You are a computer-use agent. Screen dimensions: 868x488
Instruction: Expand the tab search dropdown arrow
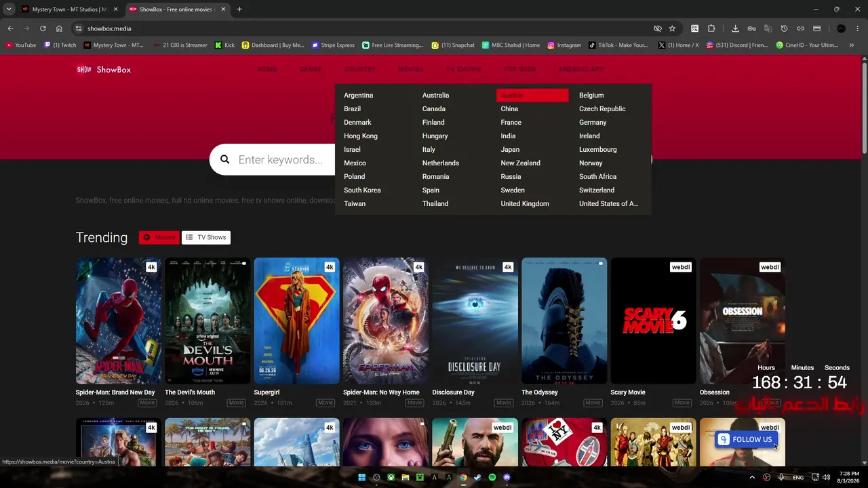9,9
